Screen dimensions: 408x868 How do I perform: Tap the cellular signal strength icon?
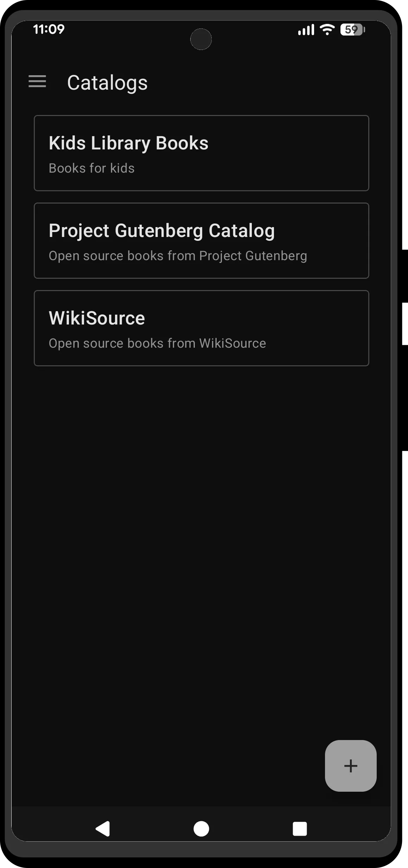click(x=306, y=30)
